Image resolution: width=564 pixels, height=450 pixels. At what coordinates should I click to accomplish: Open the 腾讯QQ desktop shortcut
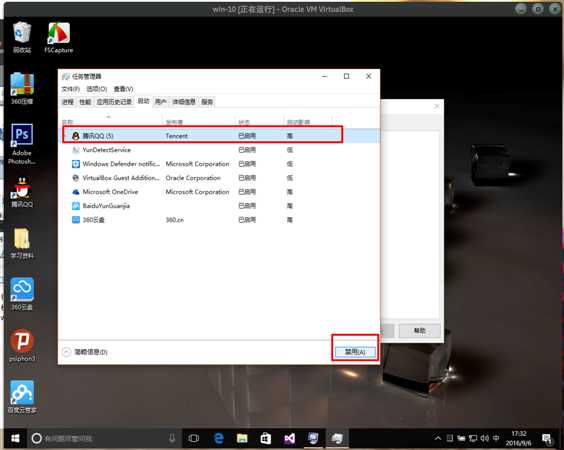(x=22, y=192)
